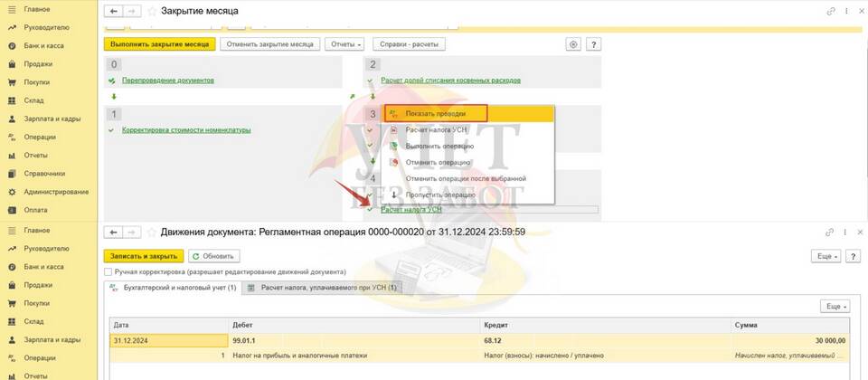Select credit account cell 68.12

[605, 341]
